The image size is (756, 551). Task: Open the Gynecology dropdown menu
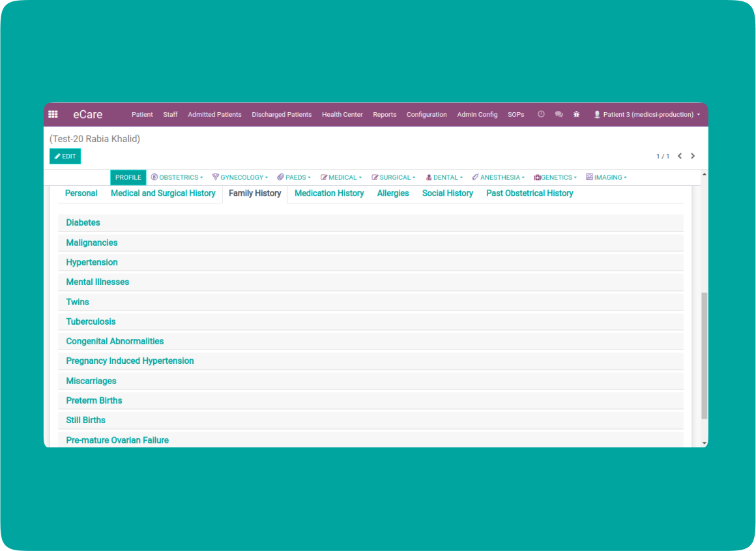click(x=240, y=177)
